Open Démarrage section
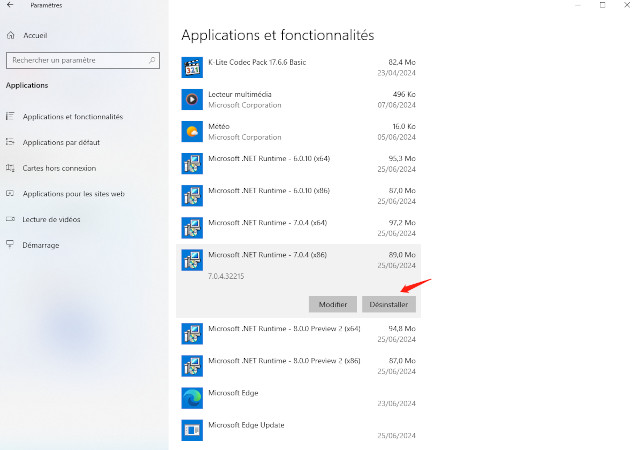632x450 pixels. [41, 245]
